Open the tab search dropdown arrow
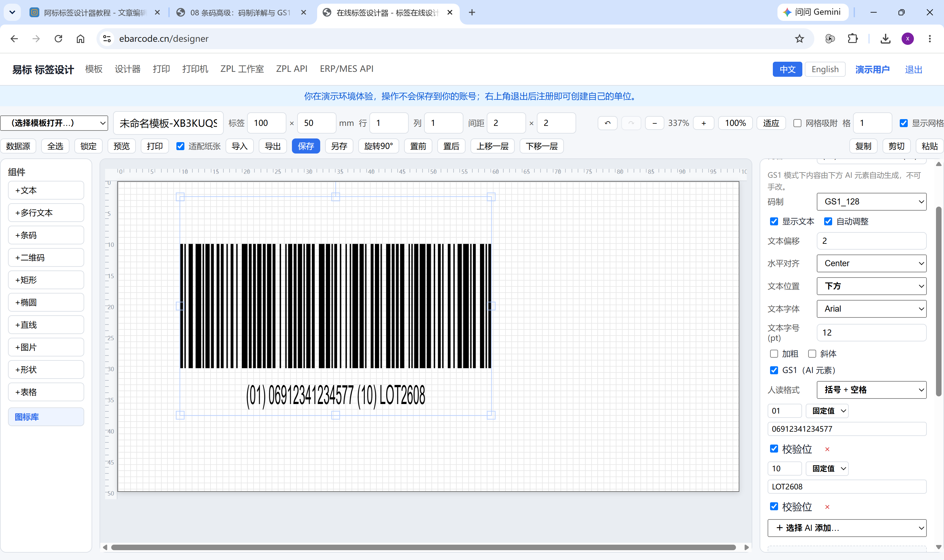 (12, 13)
